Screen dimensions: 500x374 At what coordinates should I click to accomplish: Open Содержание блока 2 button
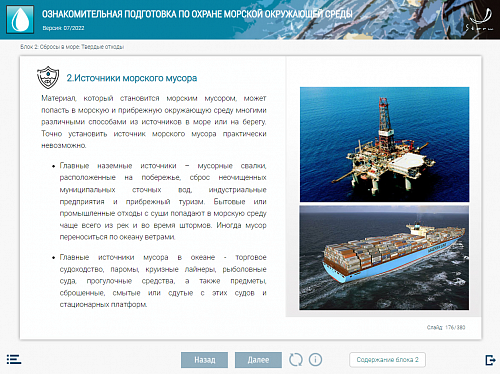click(387, 360)
